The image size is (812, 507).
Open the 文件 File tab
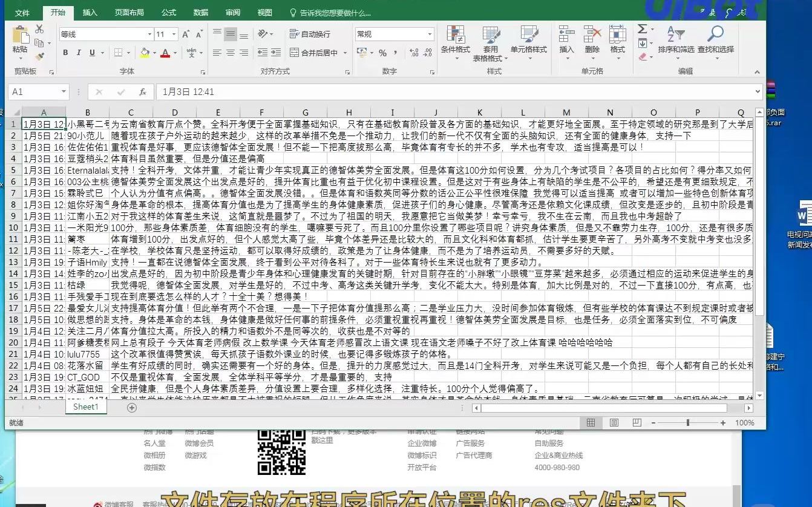pyautogui.click(x=22, y=13)
